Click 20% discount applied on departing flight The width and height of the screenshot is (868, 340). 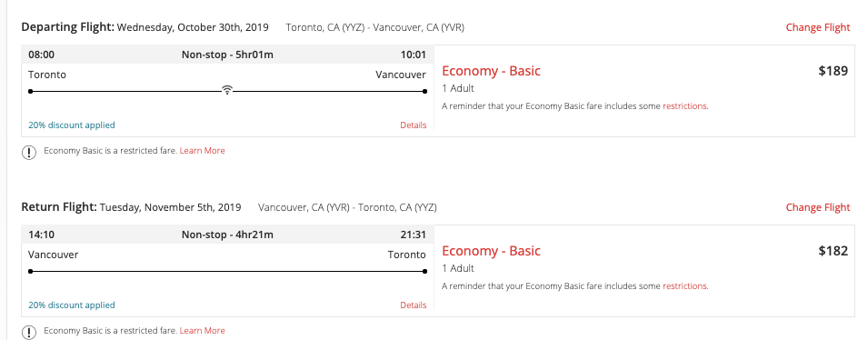72,125
